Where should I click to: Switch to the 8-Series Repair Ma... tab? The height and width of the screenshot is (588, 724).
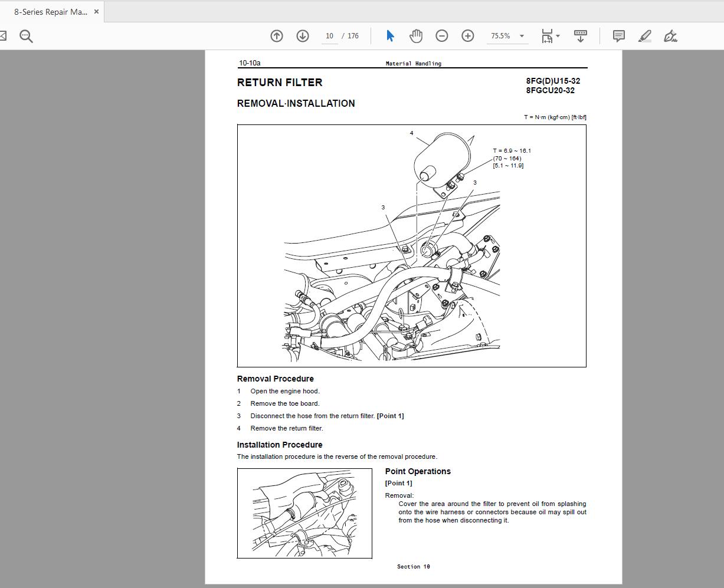(51, 12)
